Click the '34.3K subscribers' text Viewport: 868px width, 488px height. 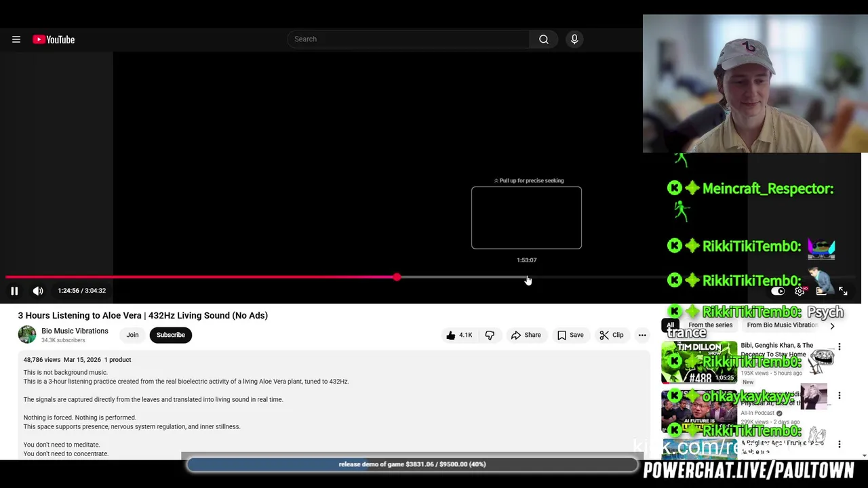coord(63,340)
